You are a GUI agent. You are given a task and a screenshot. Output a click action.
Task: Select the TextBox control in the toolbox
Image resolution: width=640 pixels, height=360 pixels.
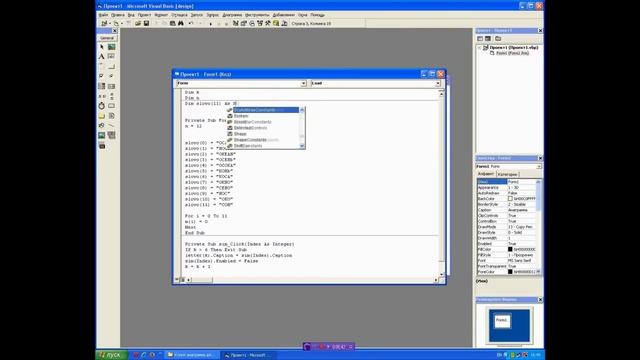[x=111, y=57]
